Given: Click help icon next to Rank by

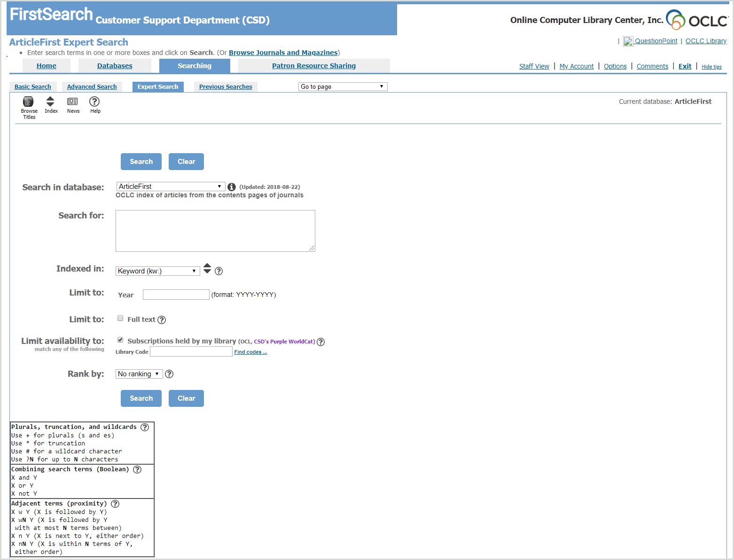Looking at the screenshot, I should pos(169,374).
